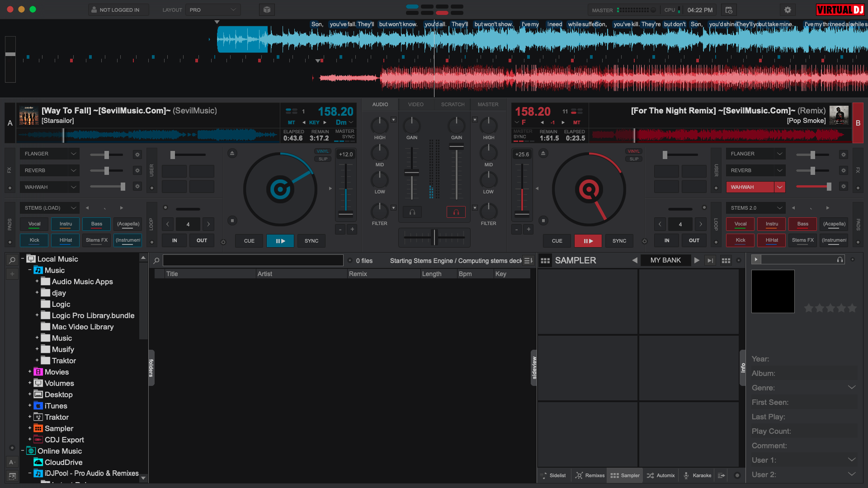Click the 3D cube layout icon
The image size is (868, 488).
click(267, 10)
